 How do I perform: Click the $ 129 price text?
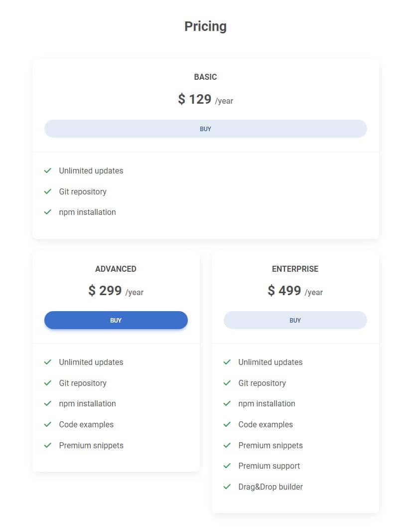pos(195,99)
